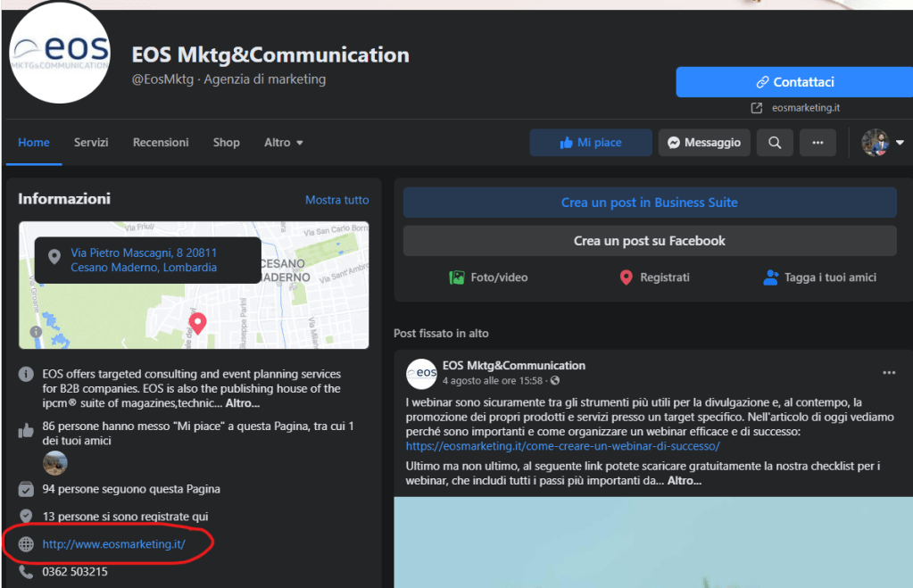Click the map info icon

tap(36, 332)
